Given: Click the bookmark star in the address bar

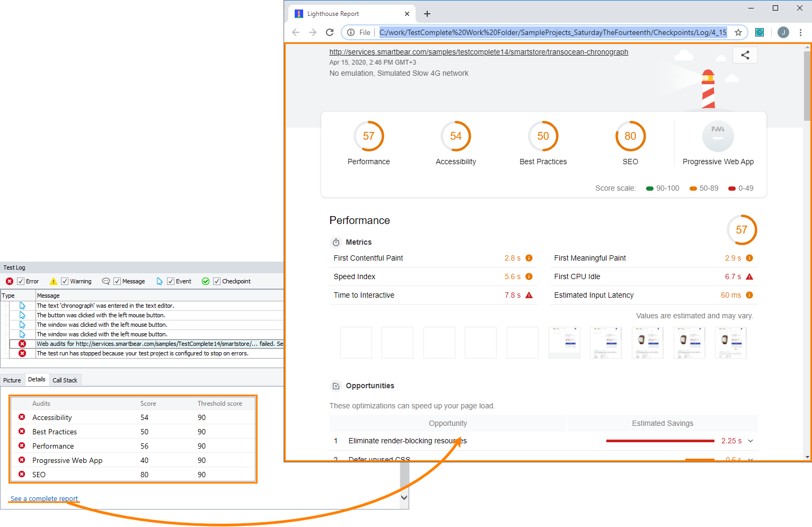Looking at the screenshot, I should coord(738,32).
